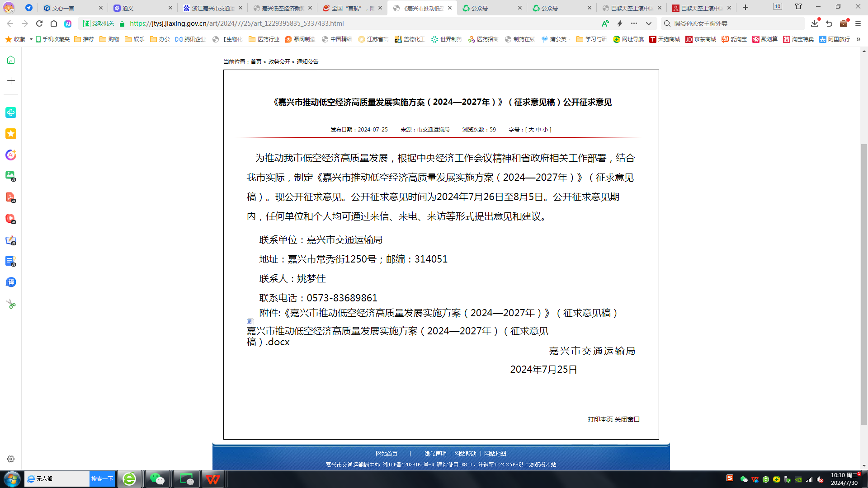This screenshot has height=488, width=868.
Task: Open the 收藏 favorites dropdown arrow
Action: pyautogui.click(x=31, y=39)
